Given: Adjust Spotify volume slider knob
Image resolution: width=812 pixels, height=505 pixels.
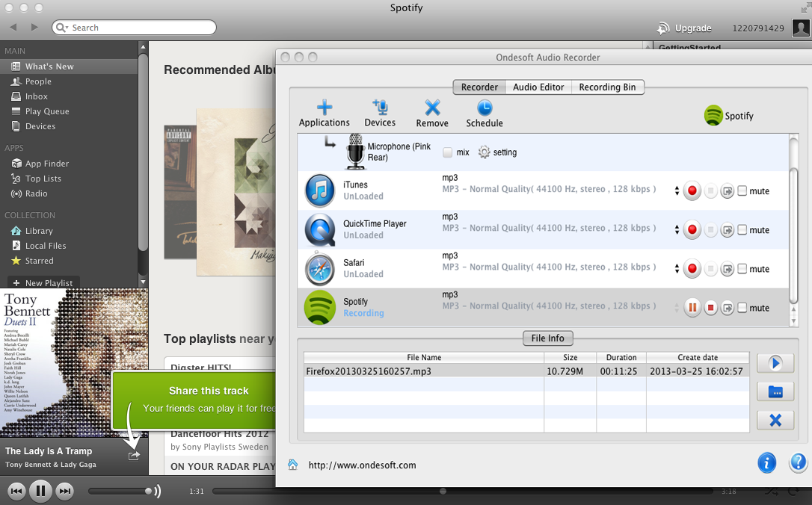Looking at the screenshot, I should tap(148, 491).
